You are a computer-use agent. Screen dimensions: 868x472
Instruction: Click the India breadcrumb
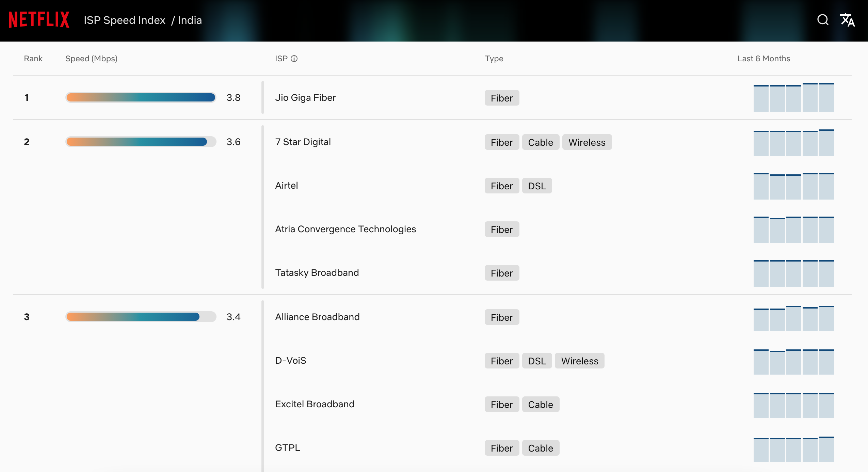coord(190,20)
